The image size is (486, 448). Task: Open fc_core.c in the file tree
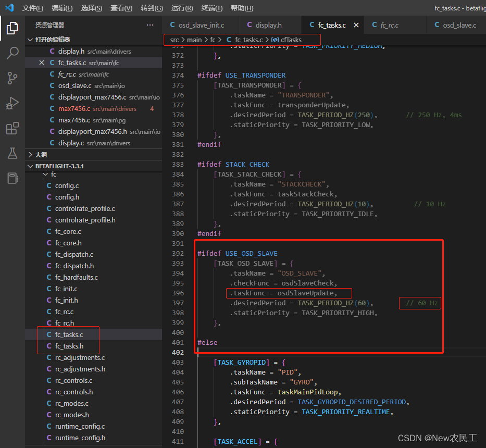pyautogui.click(x=94, y=232)
